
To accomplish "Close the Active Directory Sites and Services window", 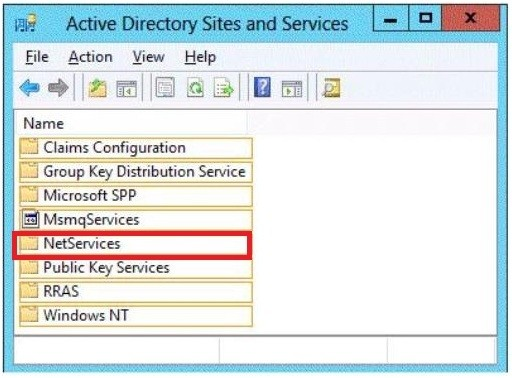I will pyautogui.click(x=470, y=19).
